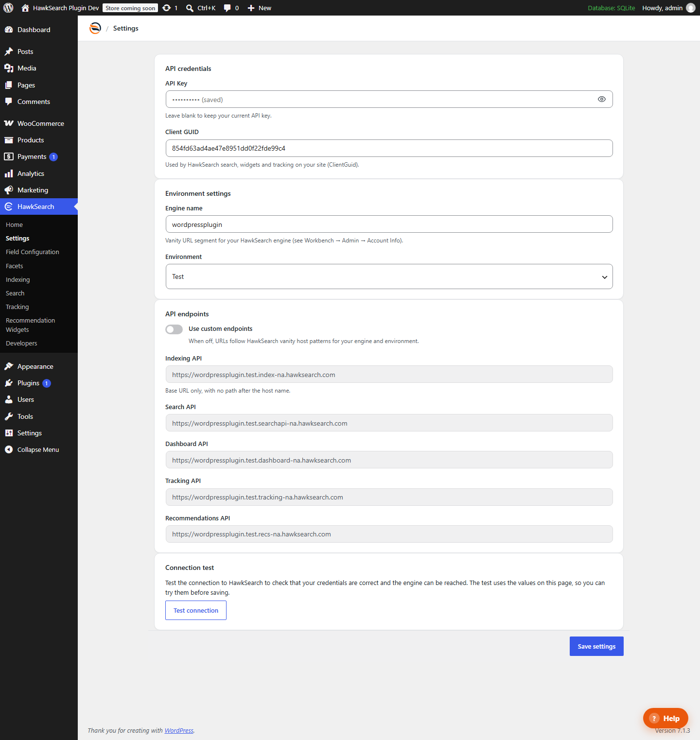Open the Environment dropdown
This screenshot has height=740, width=700.
[389, 276]
